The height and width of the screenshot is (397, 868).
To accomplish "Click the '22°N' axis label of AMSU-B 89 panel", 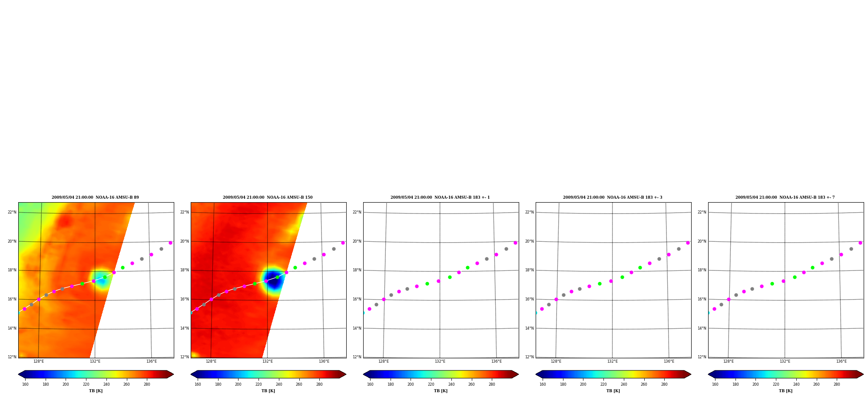I will [12, 212].
